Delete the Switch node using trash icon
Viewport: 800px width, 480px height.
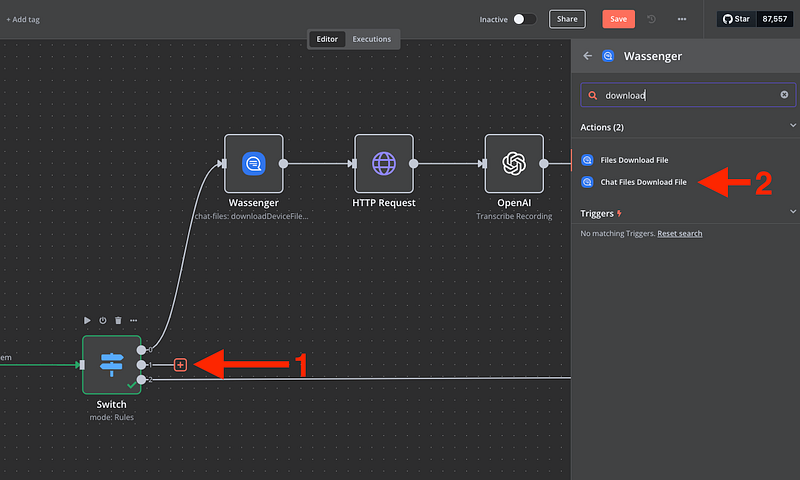click(118, 321)
